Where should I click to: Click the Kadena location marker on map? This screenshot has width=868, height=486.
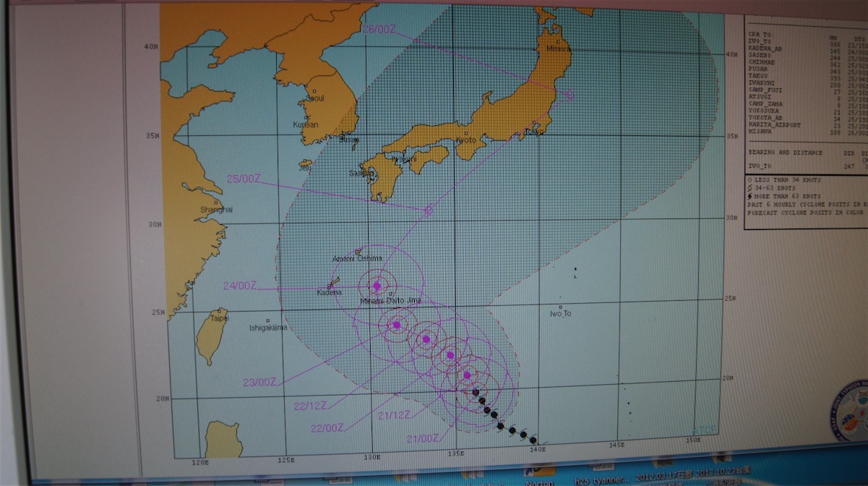tap(334, 283)
